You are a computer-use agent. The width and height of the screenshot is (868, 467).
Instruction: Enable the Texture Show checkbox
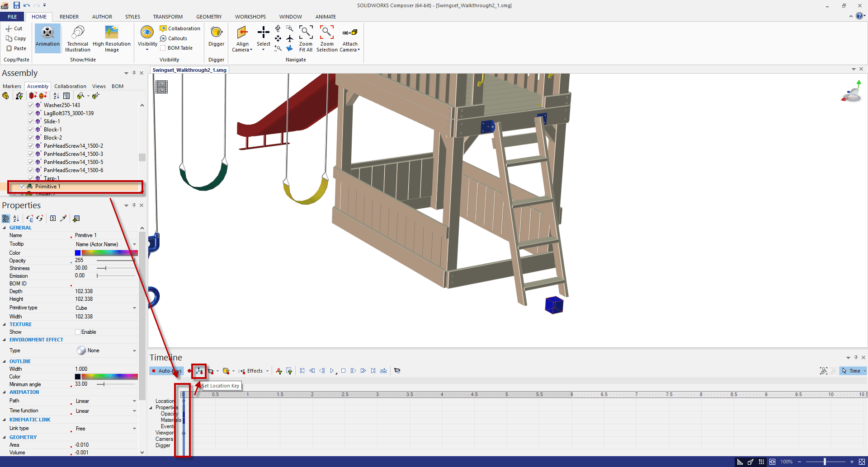78,332
